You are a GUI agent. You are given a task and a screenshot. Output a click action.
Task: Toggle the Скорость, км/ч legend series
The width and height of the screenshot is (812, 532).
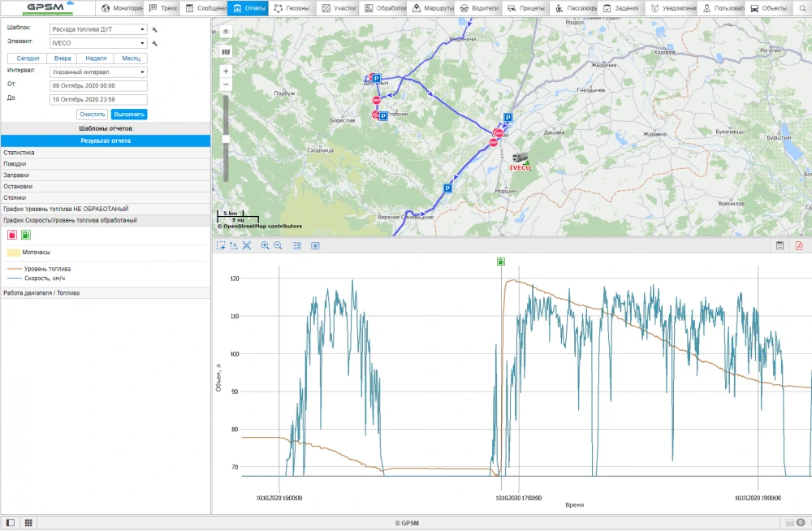pos(45,278)
